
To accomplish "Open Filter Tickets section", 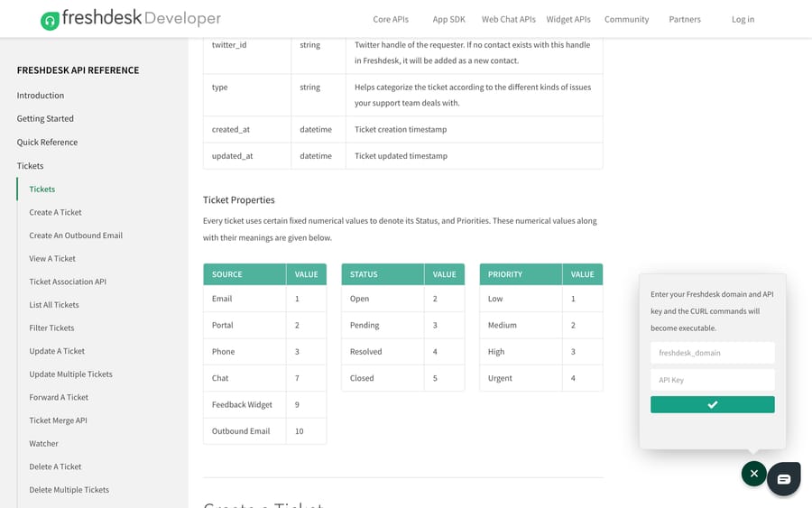I will coord(51,328).
